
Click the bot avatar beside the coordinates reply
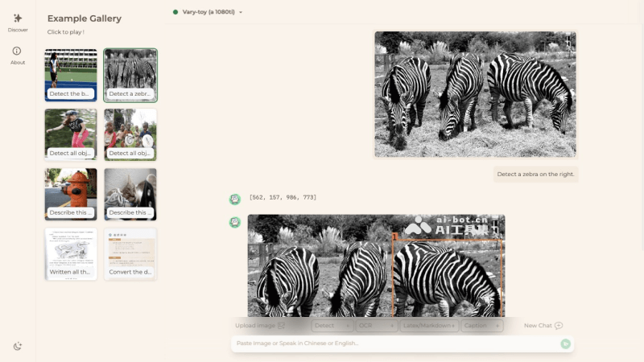click(x=235, y=199)
